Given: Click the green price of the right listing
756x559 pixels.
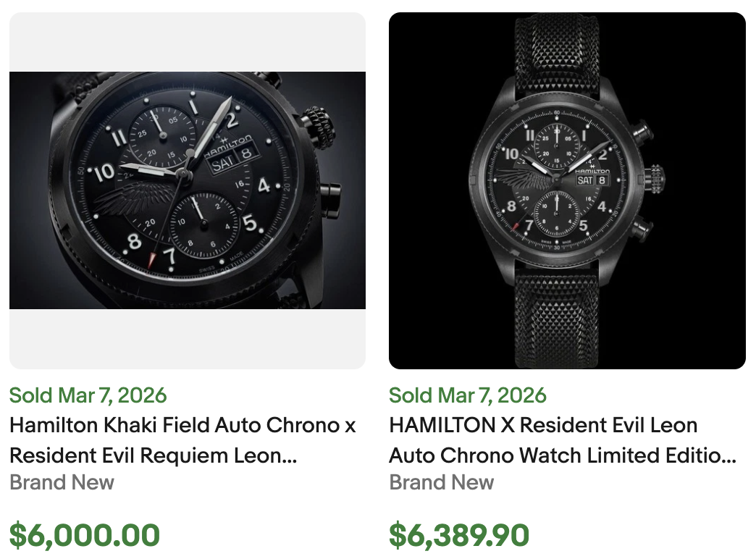Looking at the screenshot, I should click(458, 534).
